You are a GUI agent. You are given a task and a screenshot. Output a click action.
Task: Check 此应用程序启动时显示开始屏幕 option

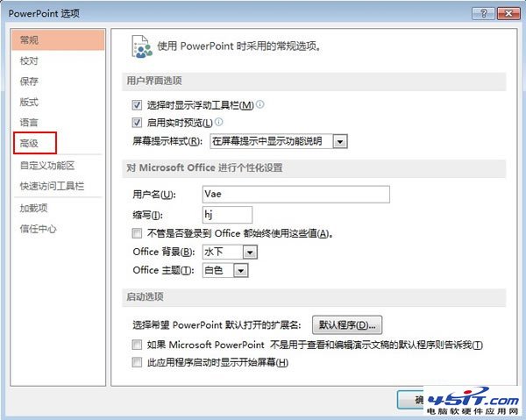(x=137, y=362)
